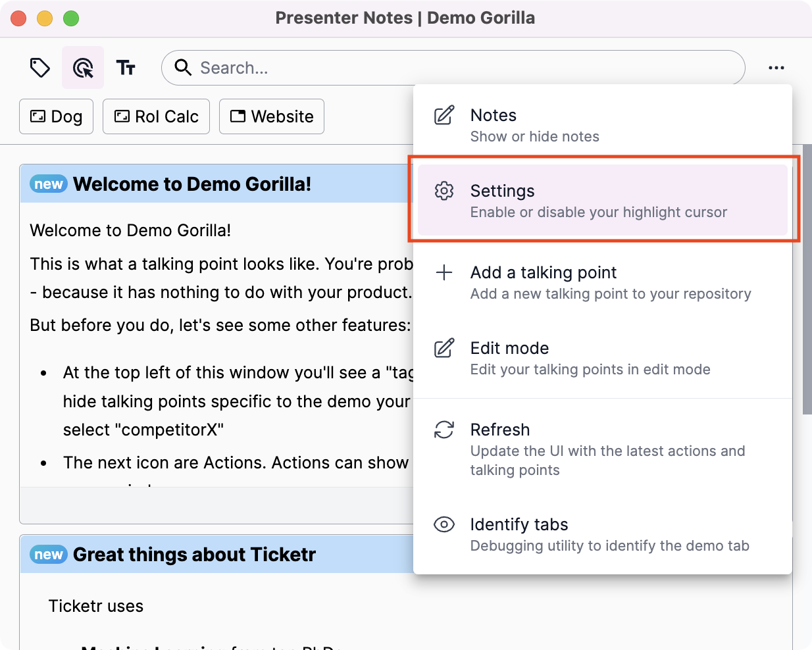812x650 pixels.
Task: Click the tag filter icon
Action: click(x=40, y=68)
